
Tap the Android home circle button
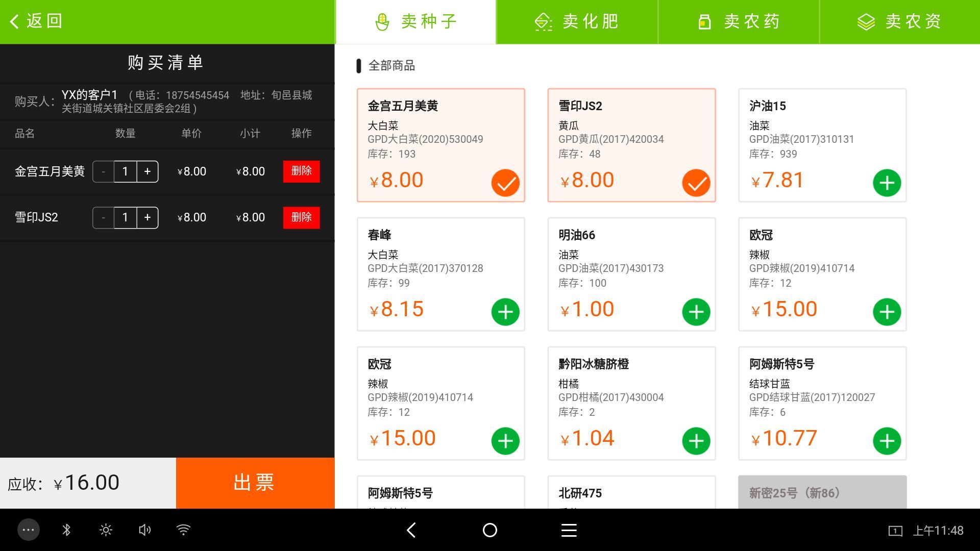[x=490, y=530]
